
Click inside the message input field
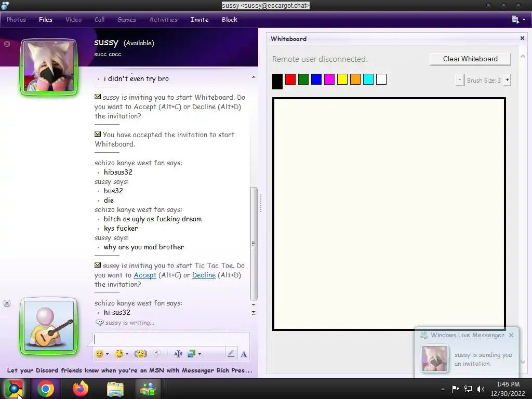[x=171, y=339]
